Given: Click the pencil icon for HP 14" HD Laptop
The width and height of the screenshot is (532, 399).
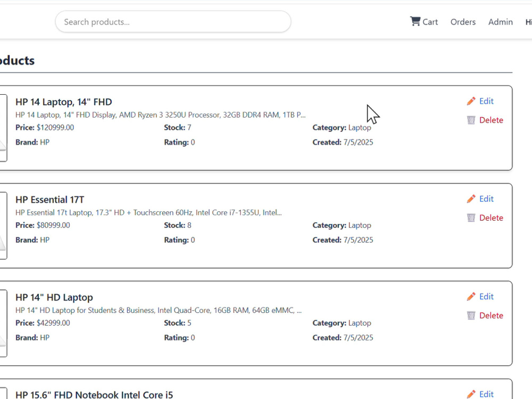Looking at the screenshot, I should (x=471, y=296).
